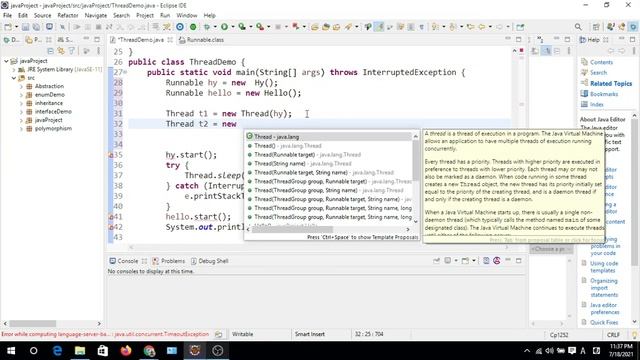This screenshot has width=640, height=360.
Task: Switch to the Problems tab
Action: (x=169, y=261)
